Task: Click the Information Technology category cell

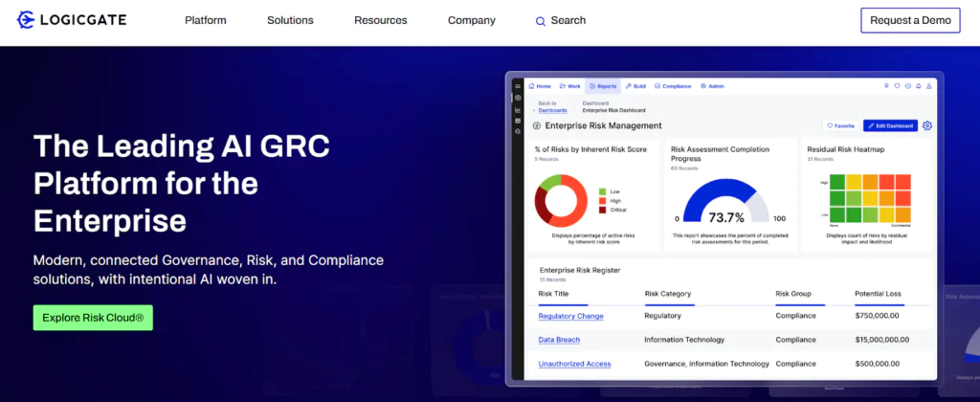Action: [x=684, y=340]
